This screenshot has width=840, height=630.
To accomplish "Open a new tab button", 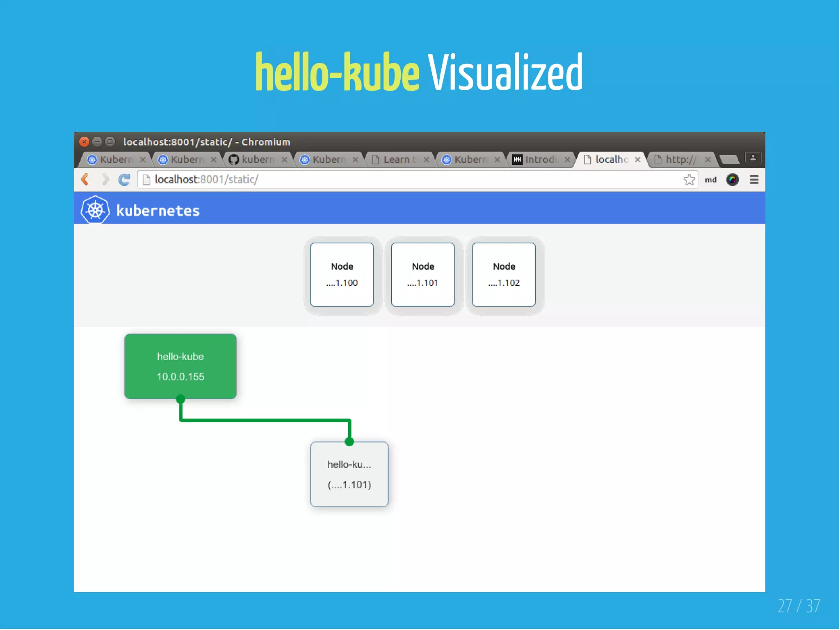I will coord(729,159).
